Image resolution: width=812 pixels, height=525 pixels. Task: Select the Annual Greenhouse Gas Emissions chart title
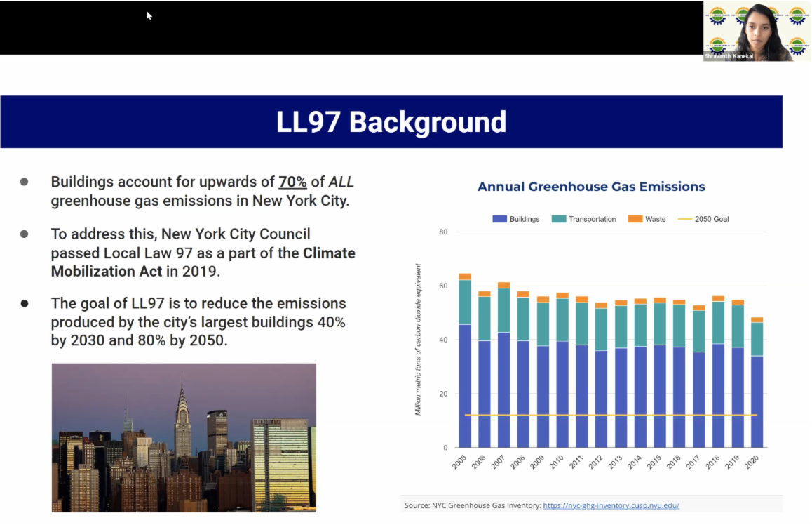pyautogui.click(x=591, y=187)
